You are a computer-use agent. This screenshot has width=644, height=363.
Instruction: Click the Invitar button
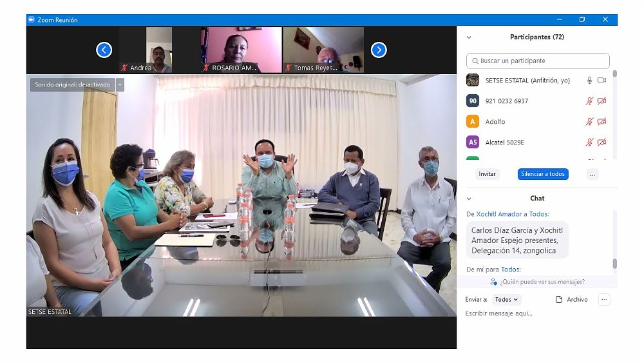pyautogui.click(x=487, y=174)
